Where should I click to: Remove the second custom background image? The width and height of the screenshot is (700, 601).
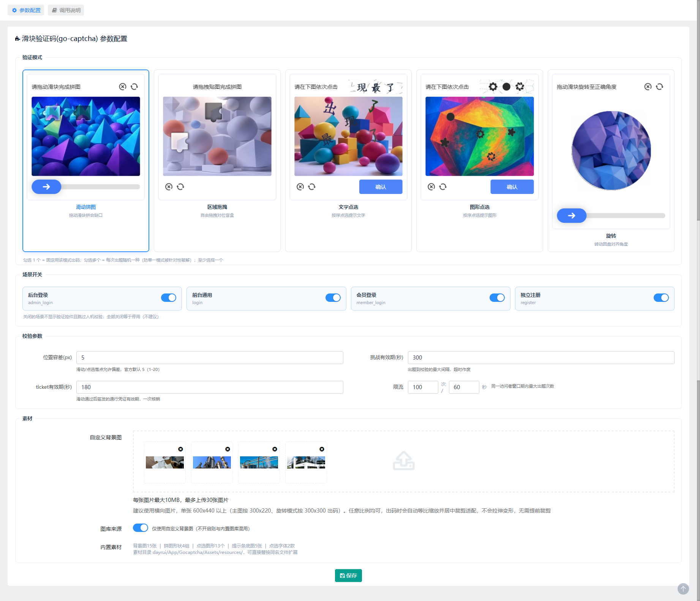click(x=228, y=449)
